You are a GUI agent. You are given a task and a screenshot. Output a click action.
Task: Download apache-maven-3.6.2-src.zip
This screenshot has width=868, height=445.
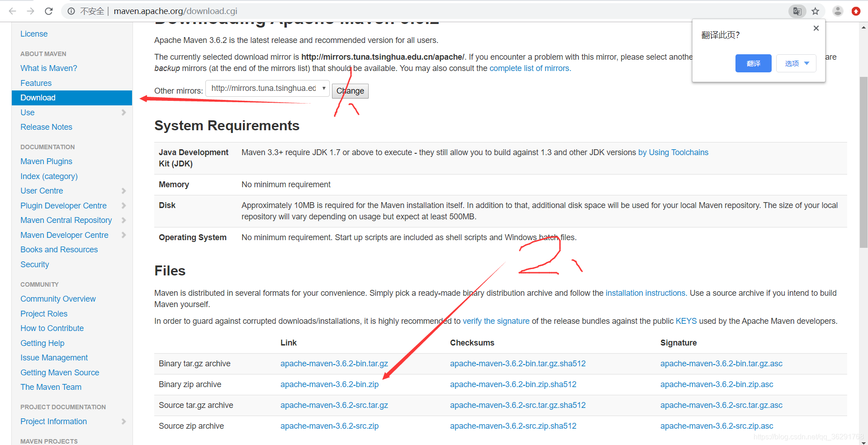(330, 426)
